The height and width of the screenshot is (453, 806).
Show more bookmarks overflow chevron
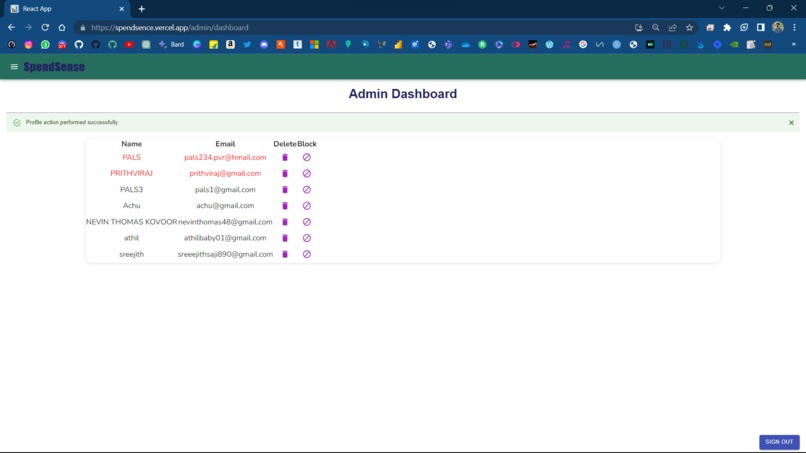click(x=794, y=45)
